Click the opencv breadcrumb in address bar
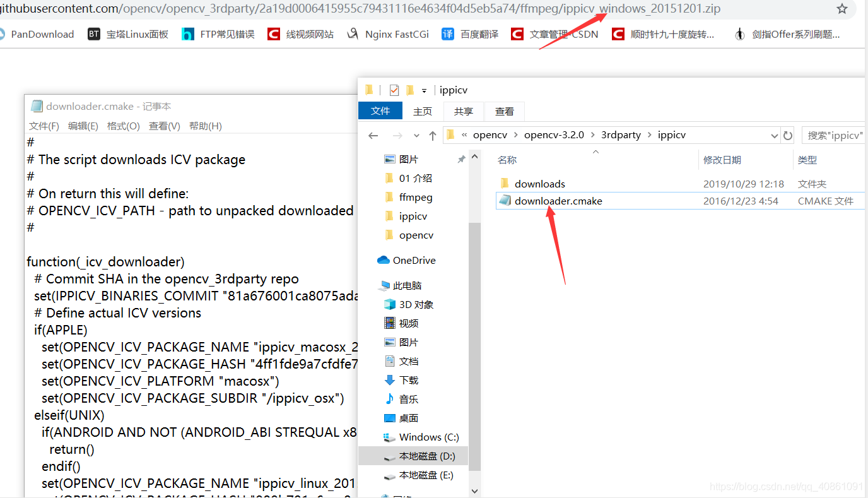This screenshot has height=498, width=868. 490,135
